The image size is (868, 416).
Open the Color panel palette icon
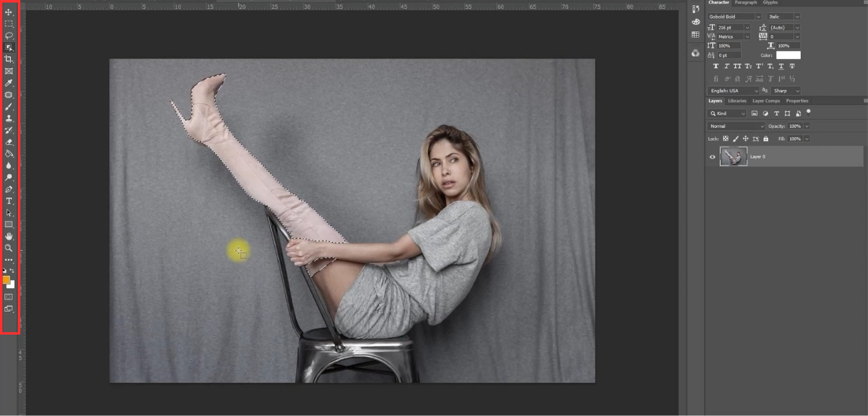(696, 22)
